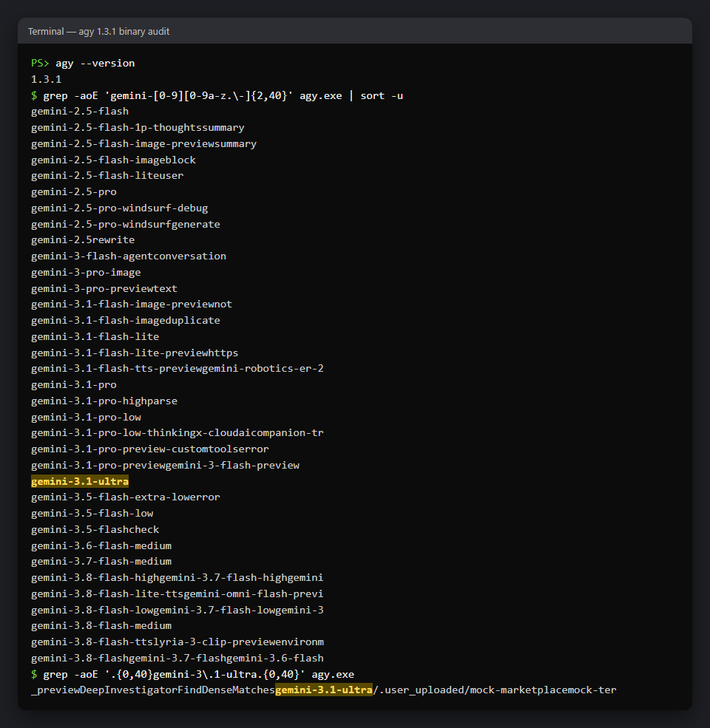Click 'gemini-3.1-flash-lite-previewhttps' output

(135, 353)
